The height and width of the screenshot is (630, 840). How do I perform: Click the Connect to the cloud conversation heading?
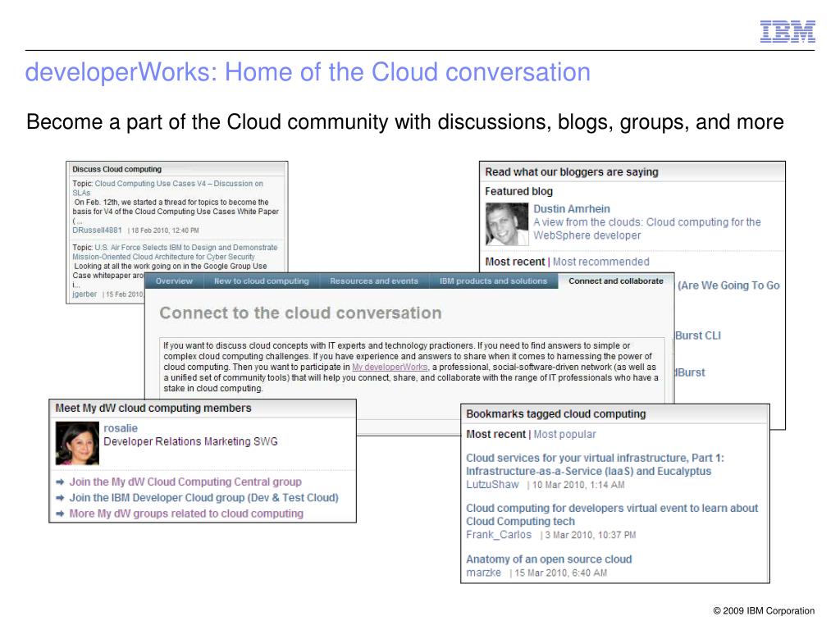pyautogui.click(x=300, y=313)
